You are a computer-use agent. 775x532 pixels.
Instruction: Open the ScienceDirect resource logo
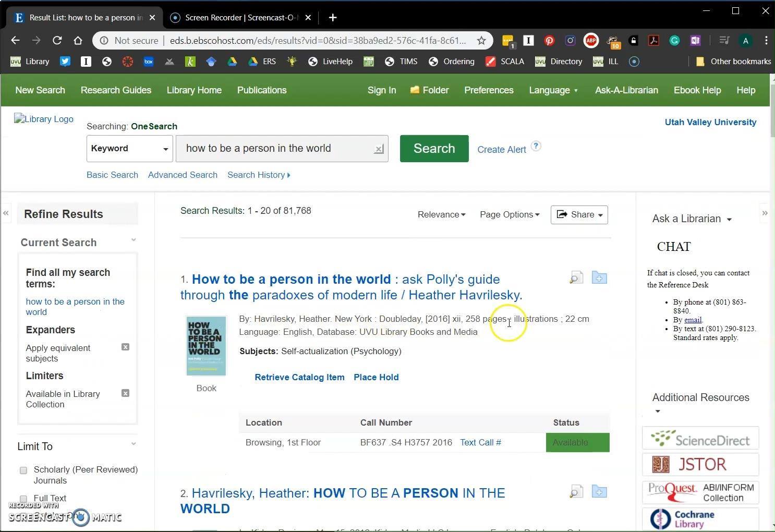(x=700, y=439)
